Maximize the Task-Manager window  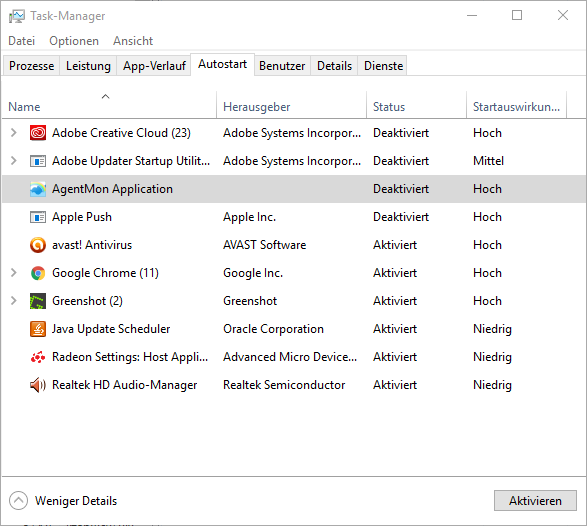[x=517, y=15]
